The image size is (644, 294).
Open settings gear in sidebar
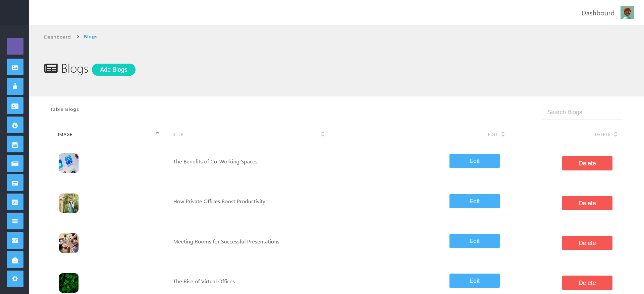[15, 279]
